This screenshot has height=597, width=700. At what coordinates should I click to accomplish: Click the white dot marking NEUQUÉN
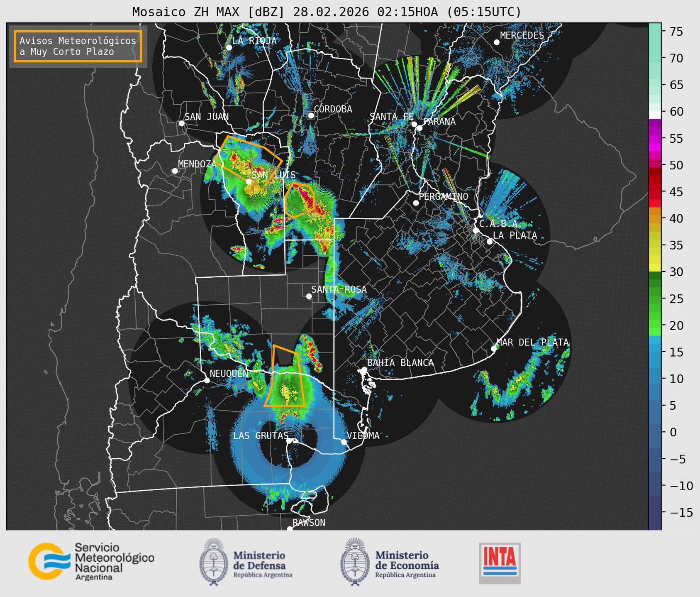click(207, 380)
